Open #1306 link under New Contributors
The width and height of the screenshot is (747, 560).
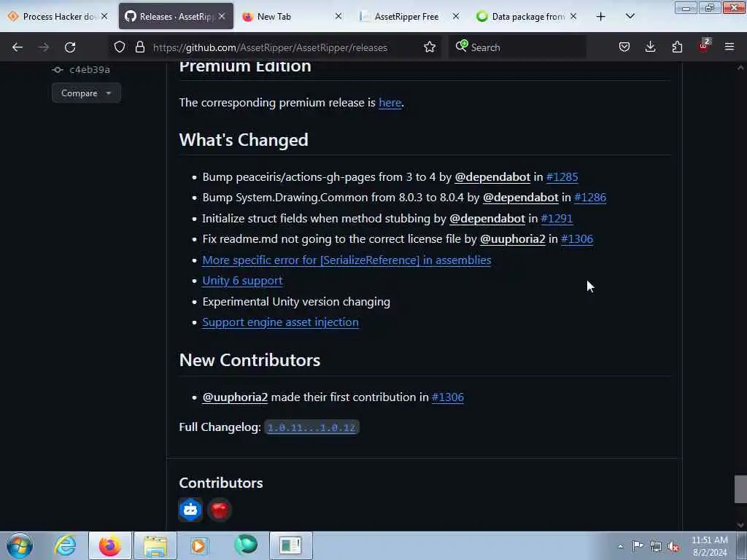coord(448,397)
